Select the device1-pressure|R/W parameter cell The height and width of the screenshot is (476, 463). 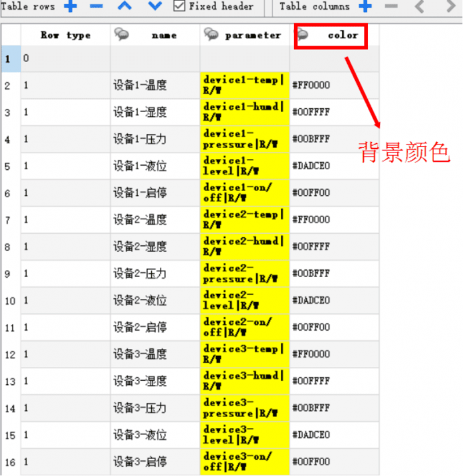pos(244,139)
